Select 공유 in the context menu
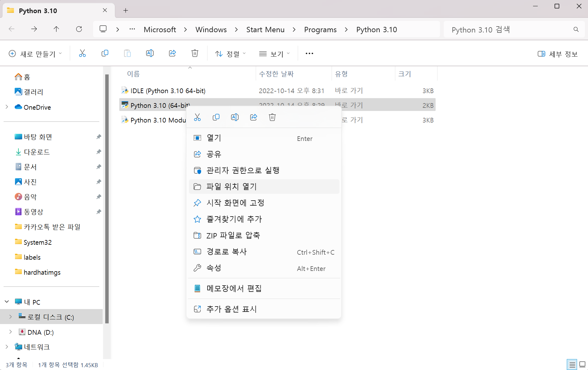The image size is (588, 370). tap(264, 154)
